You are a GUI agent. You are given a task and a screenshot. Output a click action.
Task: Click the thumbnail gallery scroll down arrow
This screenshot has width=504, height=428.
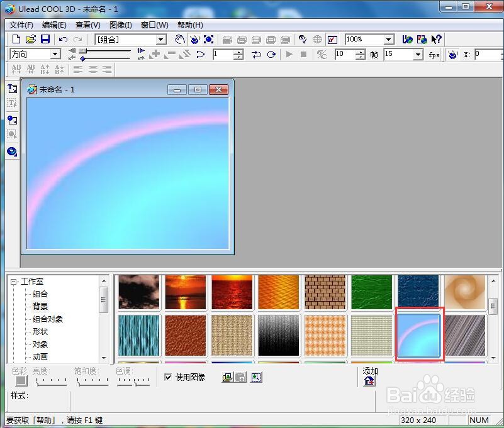(493, 358)
